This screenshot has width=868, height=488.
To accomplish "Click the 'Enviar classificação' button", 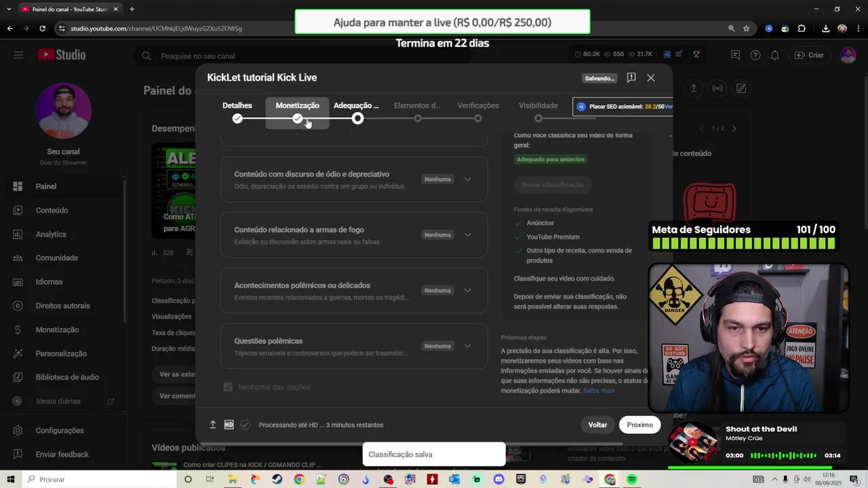I will click(553, 184).
